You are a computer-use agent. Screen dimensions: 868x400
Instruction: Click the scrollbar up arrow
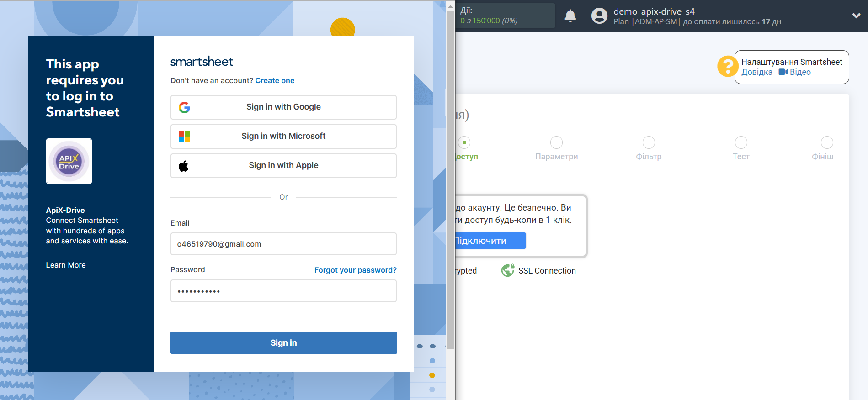pos(450,6)
